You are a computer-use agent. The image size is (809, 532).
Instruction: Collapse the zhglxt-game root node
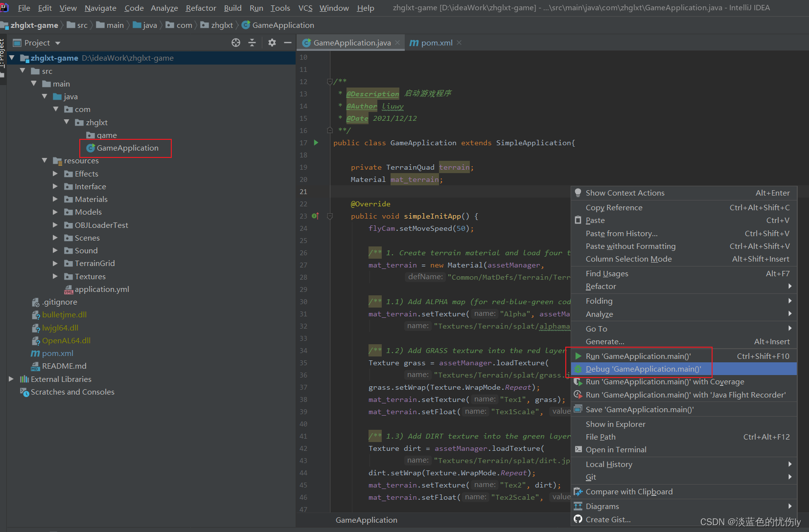(11, 58)
